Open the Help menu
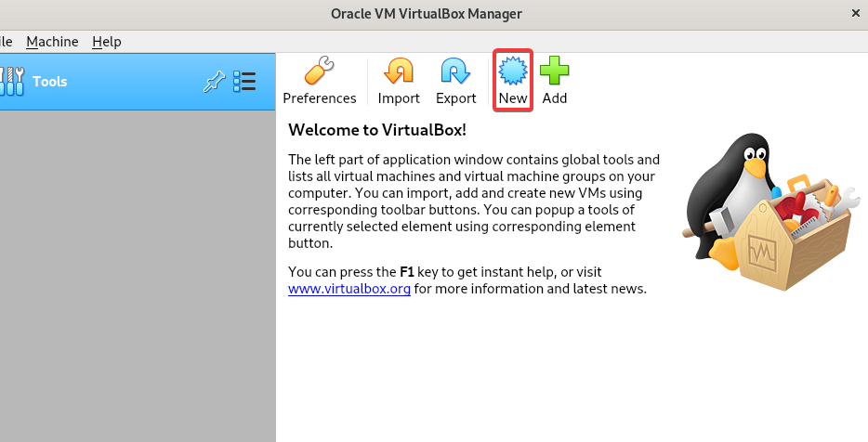868x442 pixels. (106, 42)
